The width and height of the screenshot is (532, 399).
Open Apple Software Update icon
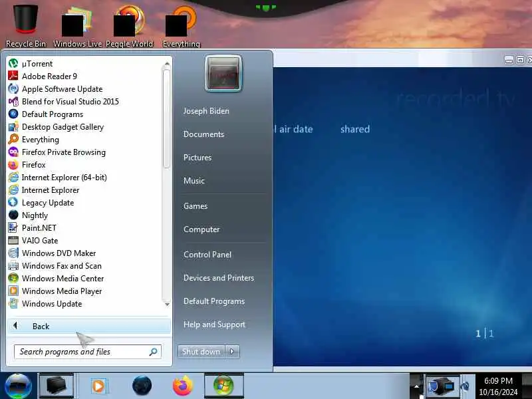(x=13, y=89)
